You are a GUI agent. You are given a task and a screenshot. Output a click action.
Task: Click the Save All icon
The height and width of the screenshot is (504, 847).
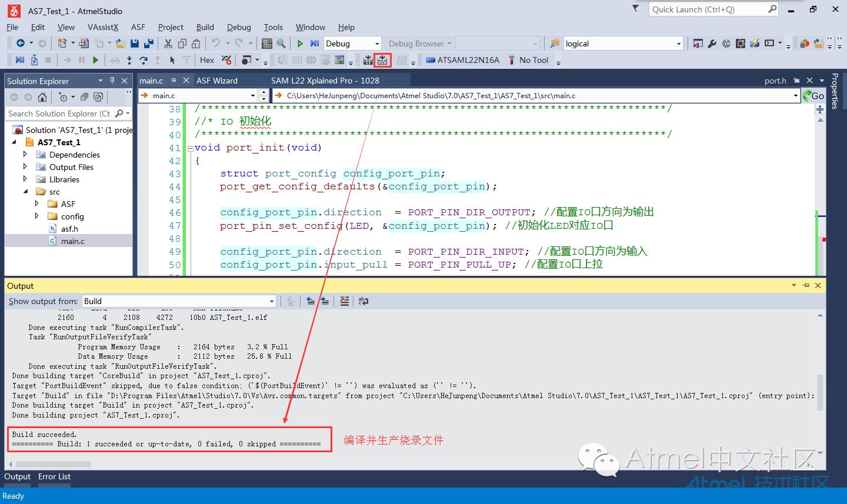pyautogui.click(x=148, y=44)
